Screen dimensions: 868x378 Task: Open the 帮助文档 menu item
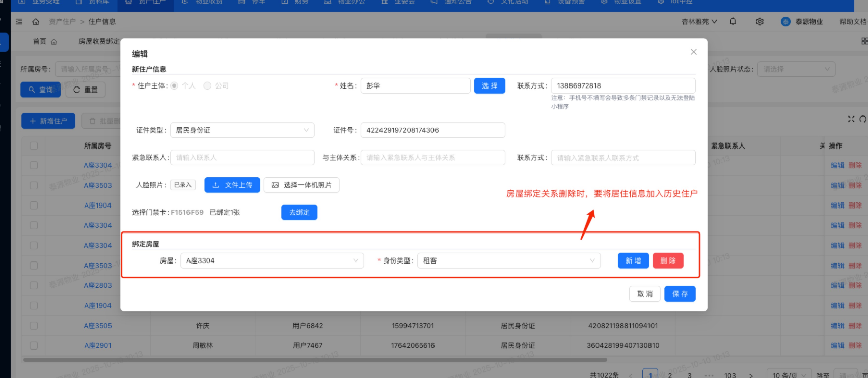point(852,22)
